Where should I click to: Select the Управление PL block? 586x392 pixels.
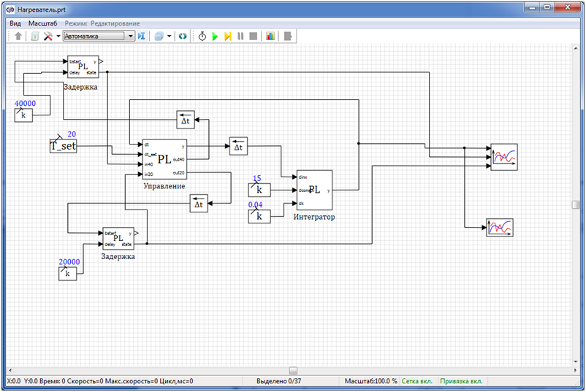[x=164, y=159]
